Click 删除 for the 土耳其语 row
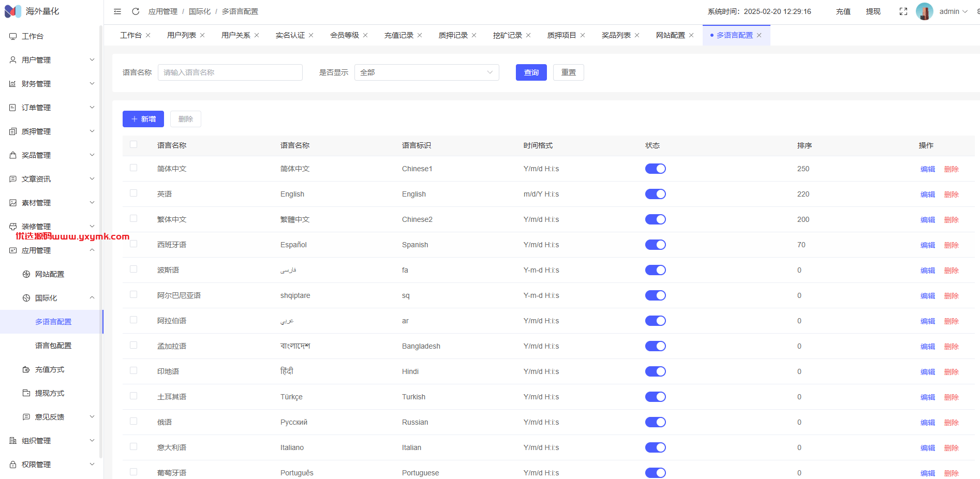Image resolution: width=980 pixels, height=479 pixels. point(952,397)
